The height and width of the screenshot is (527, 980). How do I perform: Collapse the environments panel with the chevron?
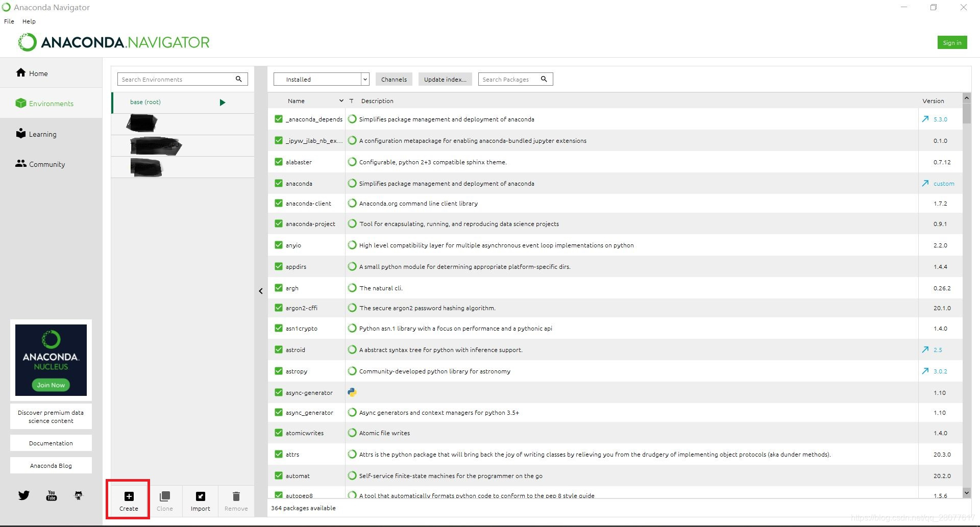point(261,291)
